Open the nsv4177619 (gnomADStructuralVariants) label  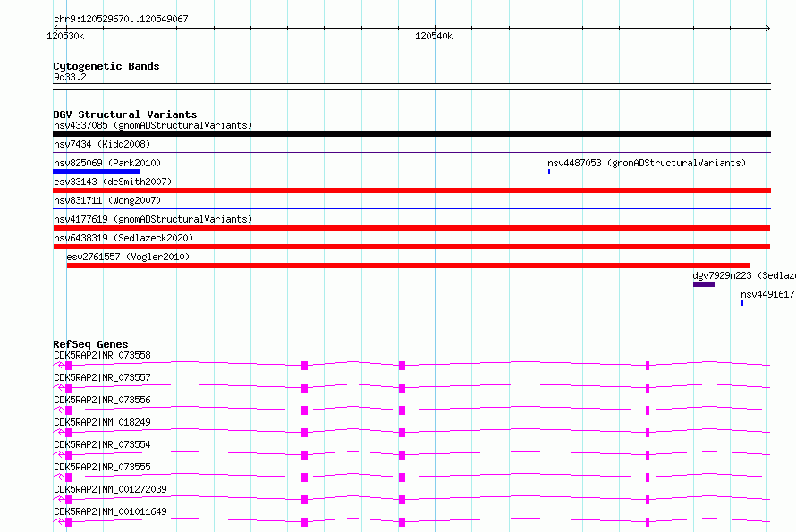(153, 219)
